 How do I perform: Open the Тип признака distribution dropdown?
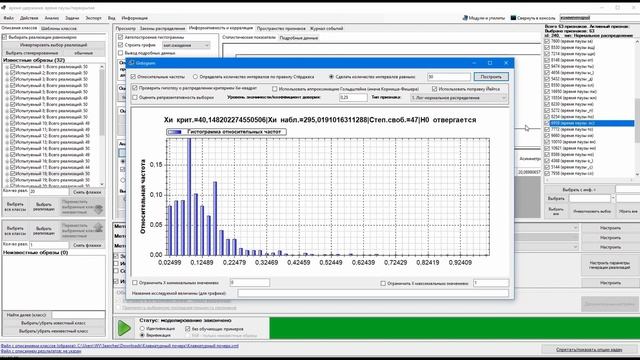click(x=459, y=98)
